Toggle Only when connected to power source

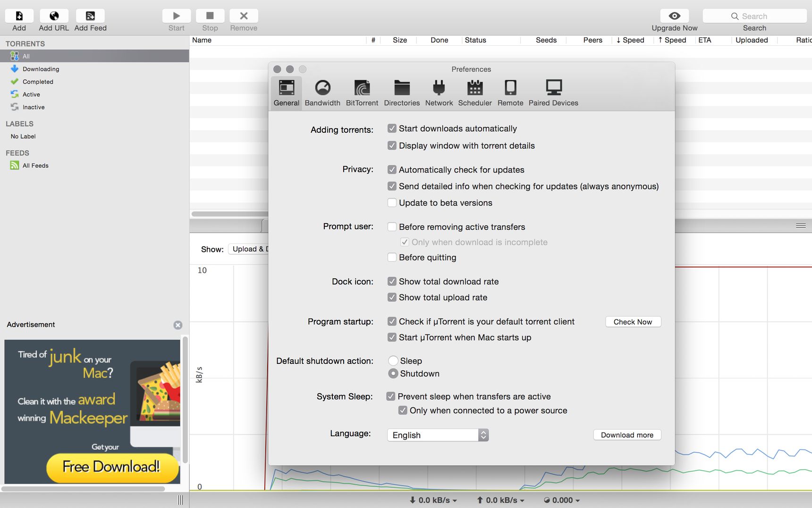403,410
